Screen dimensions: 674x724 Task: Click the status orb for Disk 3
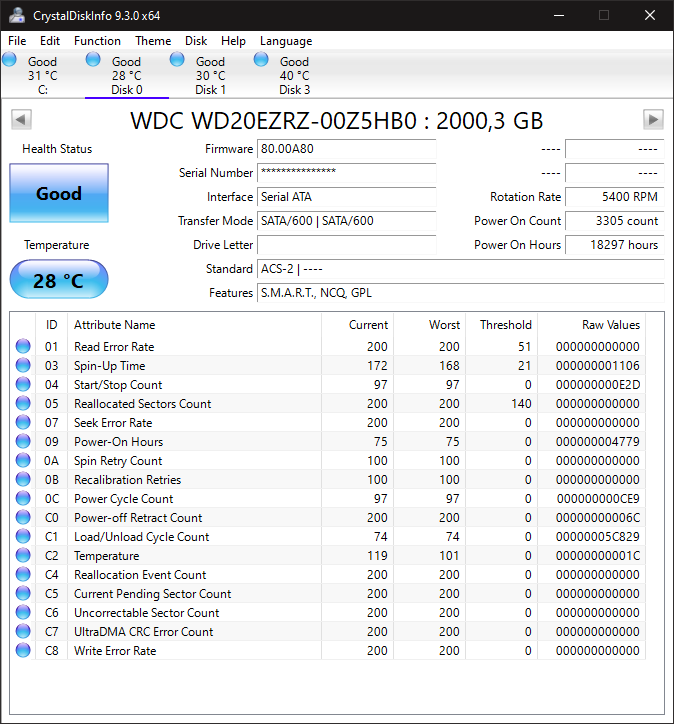click(261, 60)
